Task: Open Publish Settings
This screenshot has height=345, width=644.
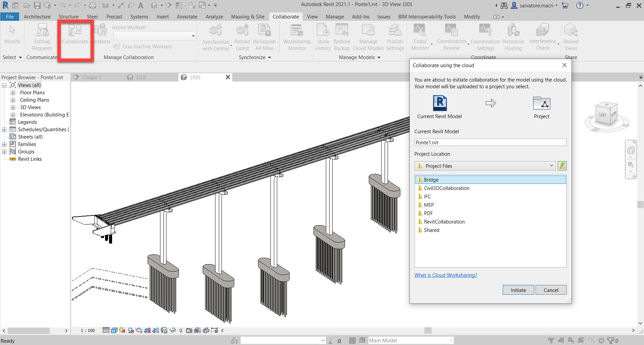Action: coord(395,37)
